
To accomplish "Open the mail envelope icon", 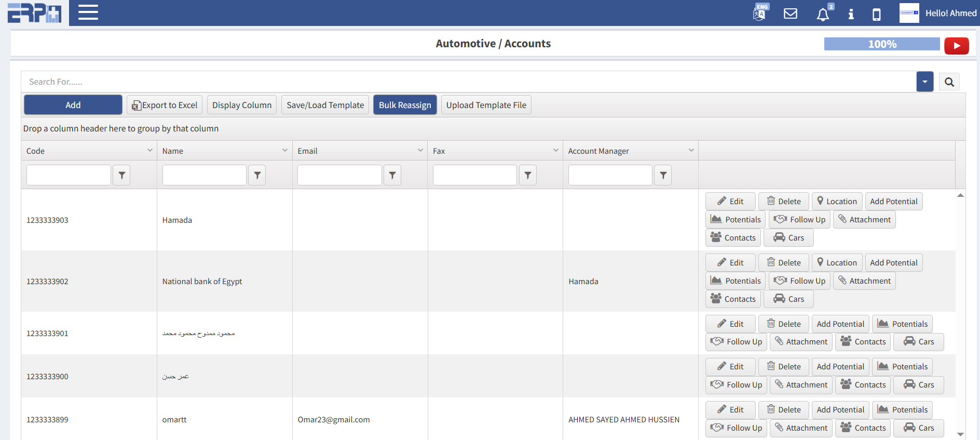I will [x=790, y=14].
